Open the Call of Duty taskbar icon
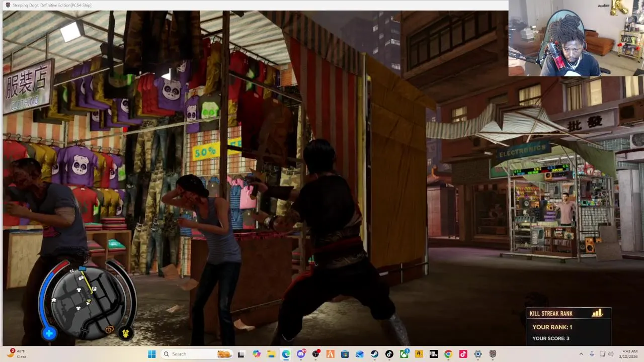Image resolution: width=644 pixels, height=362 pixels. pyautogui.click(x=433, y=354)
